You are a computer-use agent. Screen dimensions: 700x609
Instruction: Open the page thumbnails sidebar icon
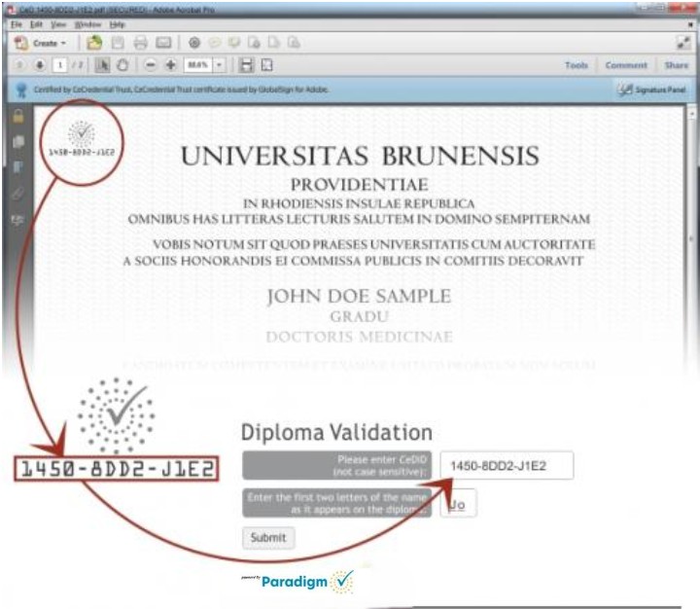(18, 142)
